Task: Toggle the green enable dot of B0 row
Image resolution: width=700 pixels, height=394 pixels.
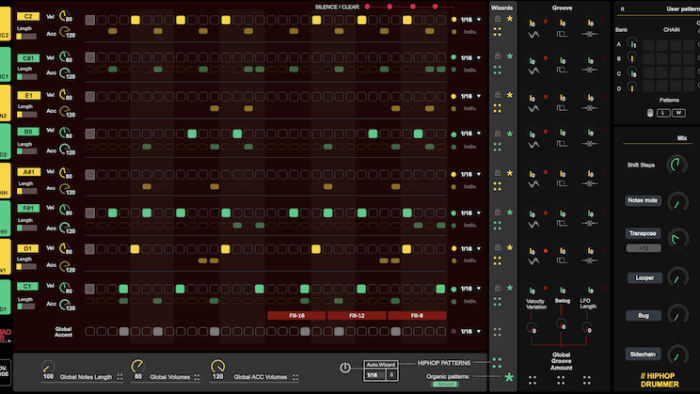Action: pos(454,134)
